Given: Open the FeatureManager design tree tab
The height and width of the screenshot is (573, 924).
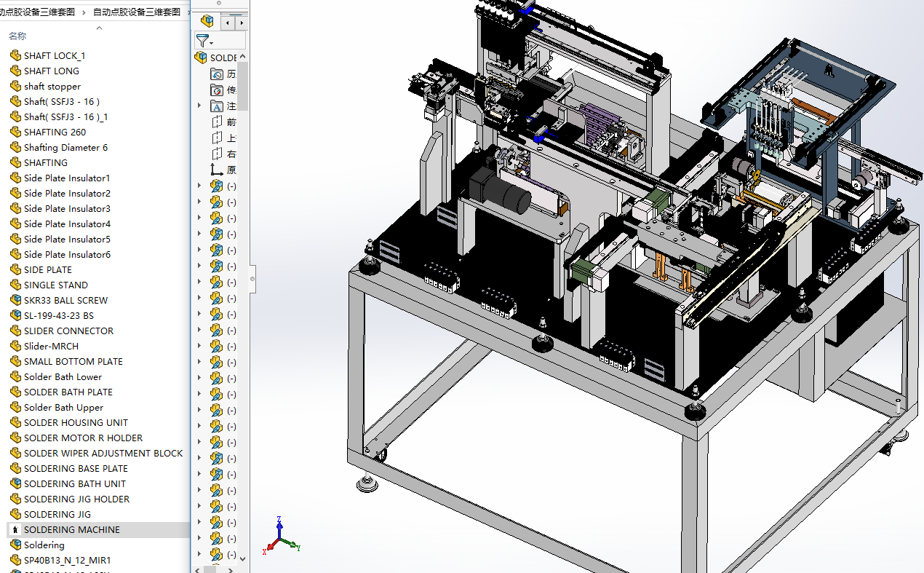Looking at the screenshot, I should click(x=207, y=21).
